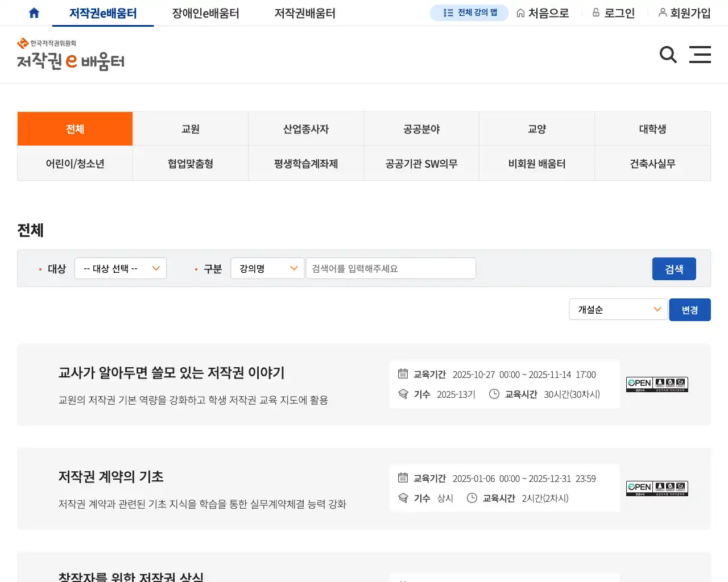This screenshot has width=728, height=582.
Task: Click the 회원가입 person icon
Action: [x=663, y=12]
